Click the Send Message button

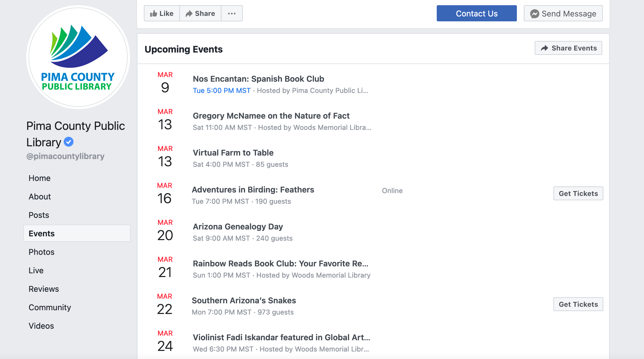pos(563,13)
